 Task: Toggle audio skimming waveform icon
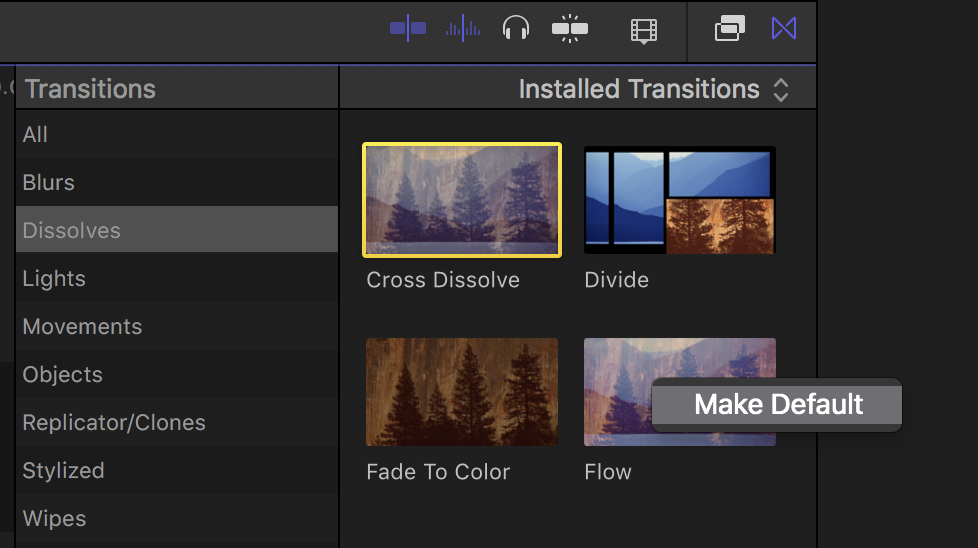tap(462, 29)
